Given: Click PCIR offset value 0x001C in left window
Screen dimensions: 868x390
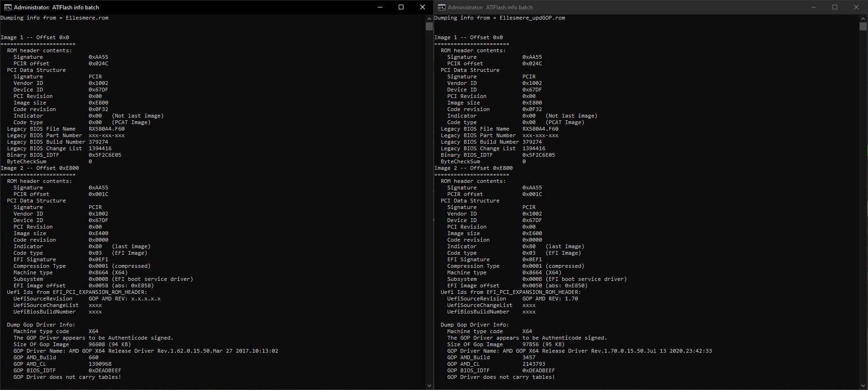Looking at the screenshot, I should click(99, 194).
